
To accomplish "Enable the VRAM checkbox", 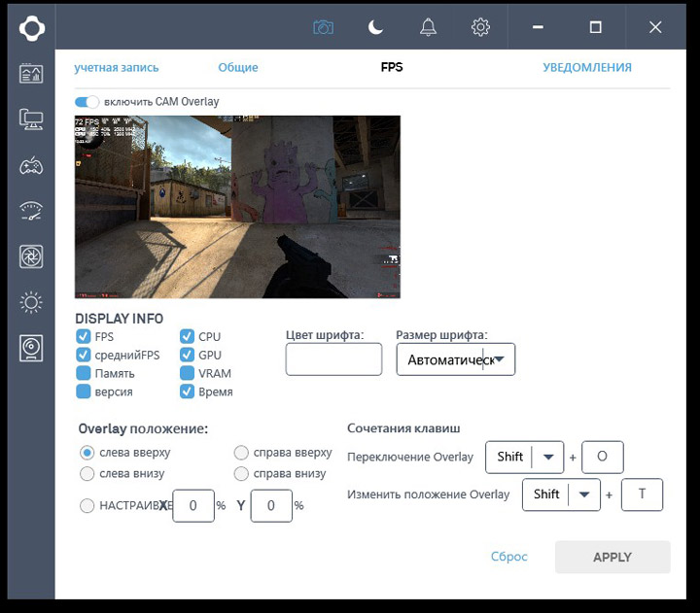I will click(187, 373).
